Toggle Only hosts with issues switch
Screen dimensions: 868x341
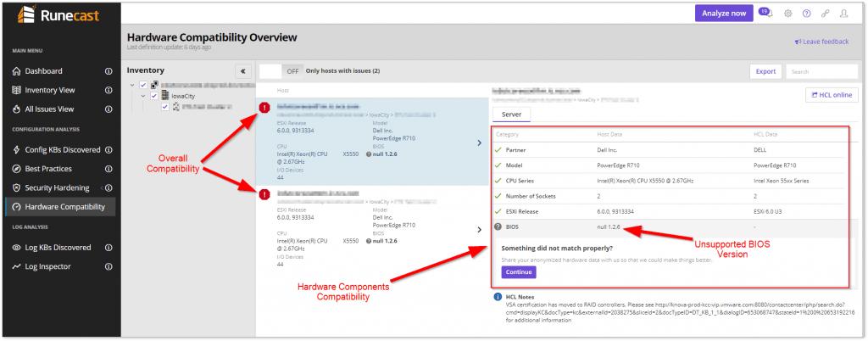pyautogui.click(x=281, y=71)
